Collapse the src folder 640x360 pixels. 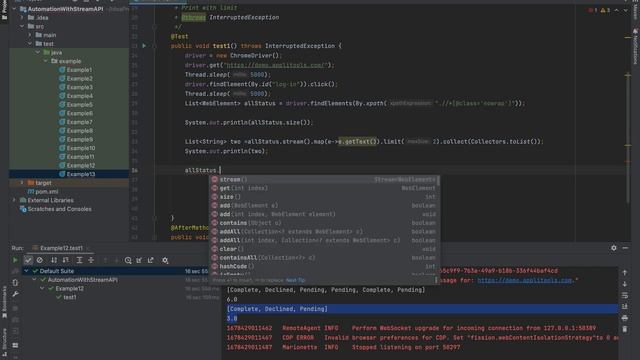pyautogui.click(x=22, y=26)
